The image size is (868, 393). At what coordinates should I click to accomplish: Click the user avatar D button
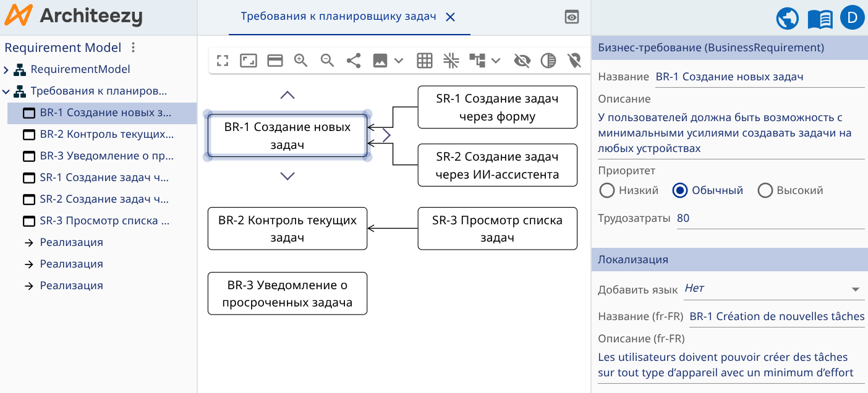[x=852, y=18]
